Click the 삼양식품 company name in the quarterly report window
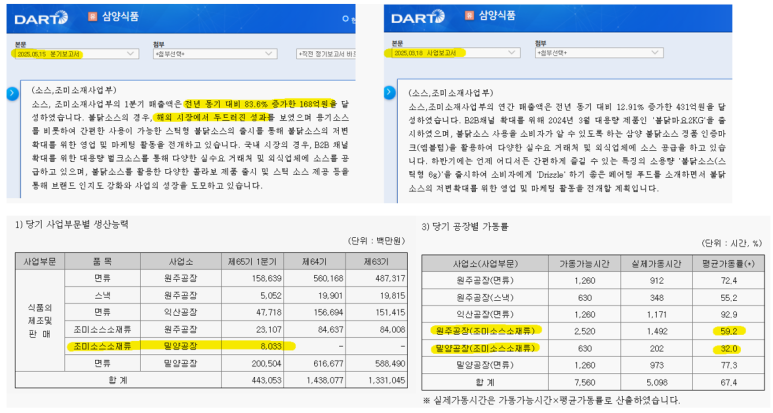 120,17
